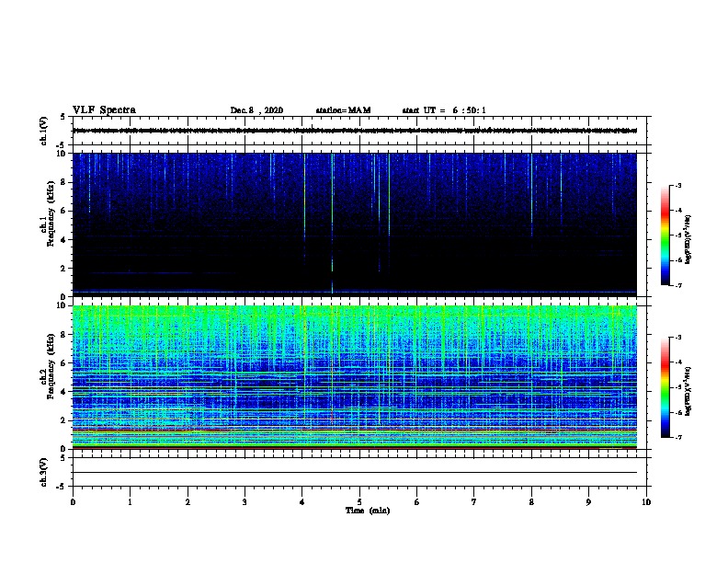
Task: Click the "VLF Spectra" plot title
Action: click(104, 110)
